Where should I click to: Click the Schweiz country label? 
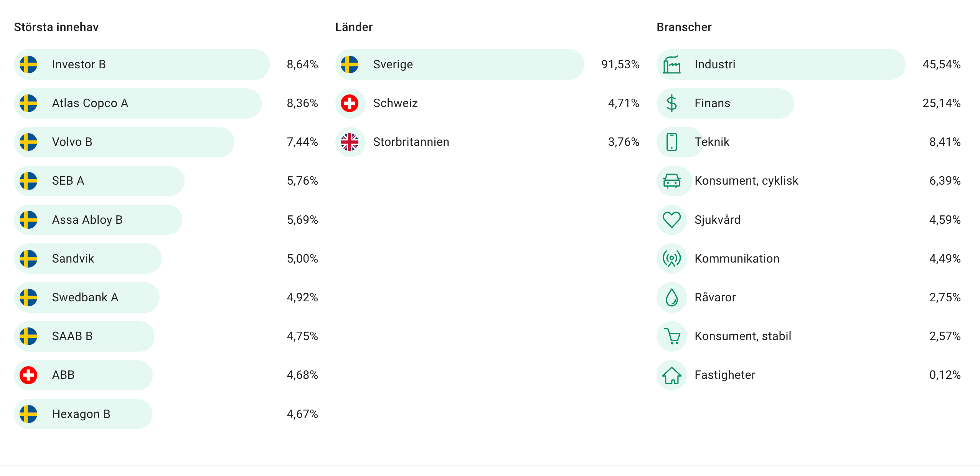point(395,103)
